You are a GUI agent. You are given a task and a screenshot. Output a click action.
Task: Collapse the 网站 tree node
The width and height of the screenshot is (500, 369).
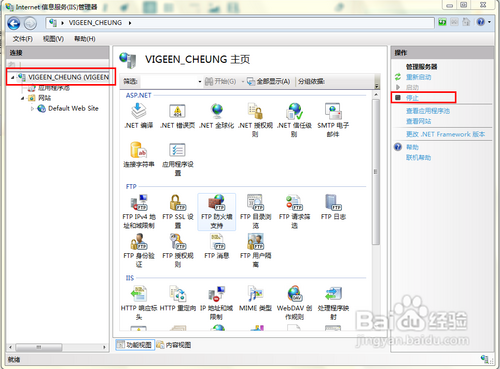pyautogui.click(x=23, y=98)
